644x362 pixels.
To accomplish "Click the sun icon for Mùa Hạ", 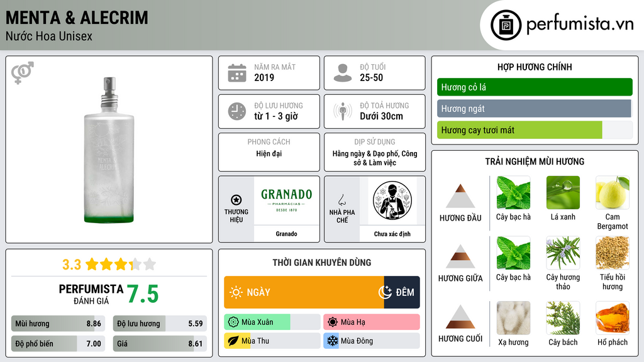I will click(332, 322).
